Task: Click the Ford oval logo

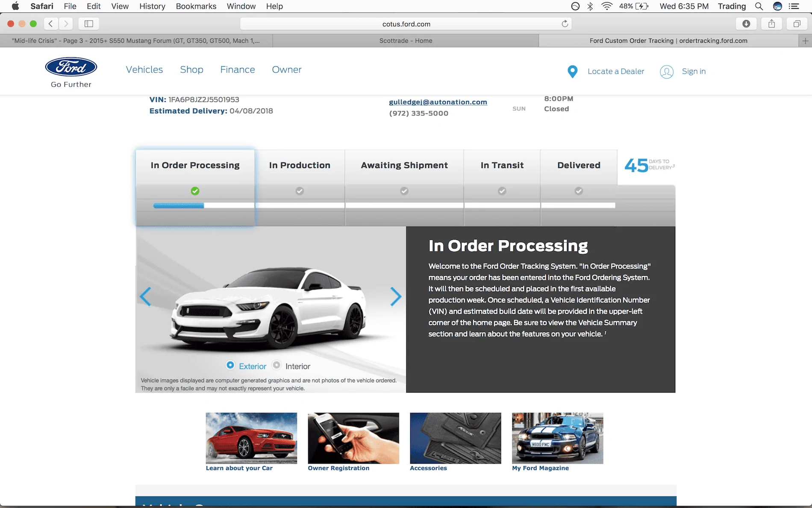Action: click(x=71, y=67)
